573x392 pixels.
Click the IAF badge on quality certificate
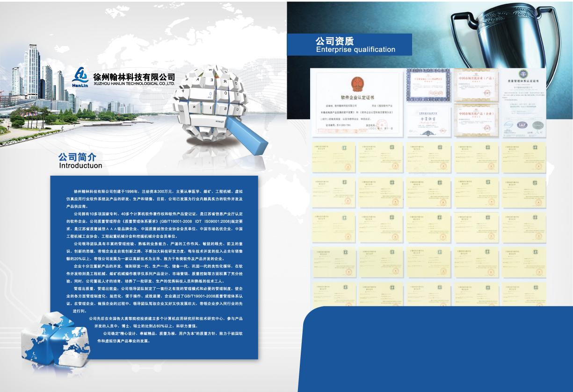(x=521, y=125)
